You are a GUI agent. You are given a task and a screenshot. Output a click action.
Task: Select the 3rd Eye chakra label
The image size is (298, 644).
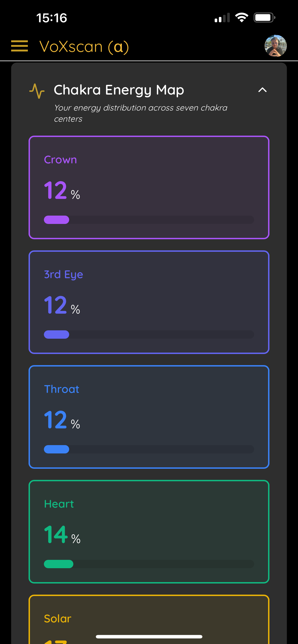pos(64,274)
